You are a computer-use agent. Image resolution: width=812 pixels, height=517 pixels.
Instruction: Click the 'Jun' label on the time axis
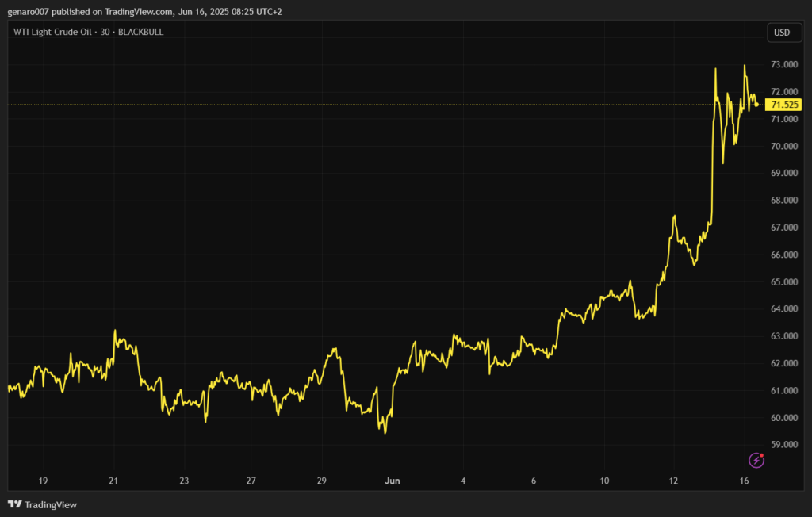point(392,481)
